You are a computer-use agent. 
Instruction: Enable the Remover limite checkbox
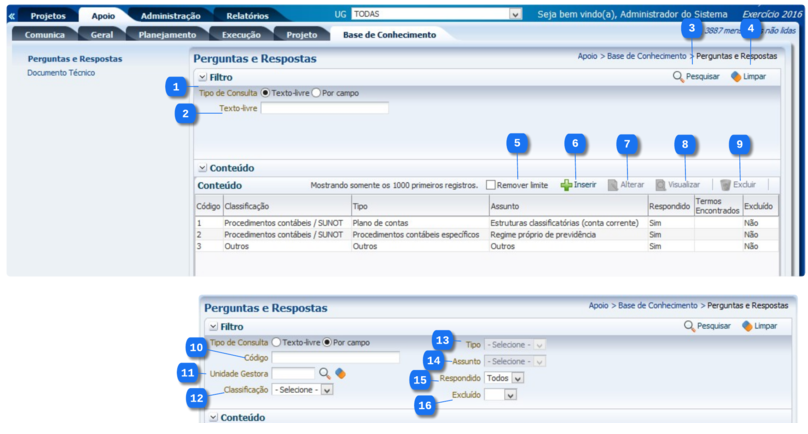tap(491, 185)
